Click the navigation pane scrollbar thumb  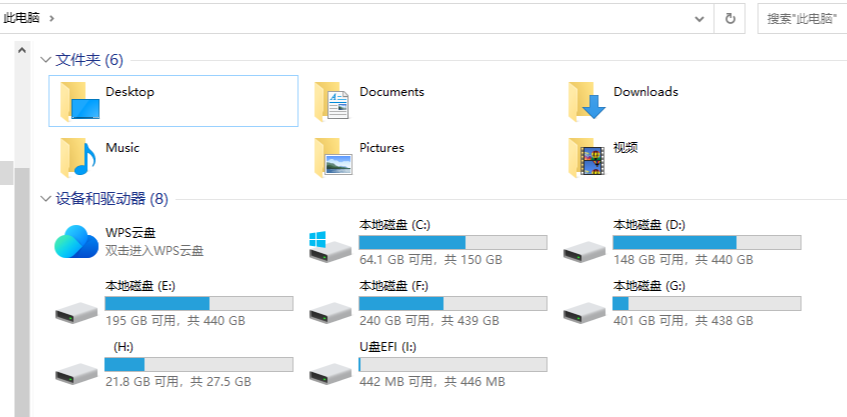click(x=22, y=292)
